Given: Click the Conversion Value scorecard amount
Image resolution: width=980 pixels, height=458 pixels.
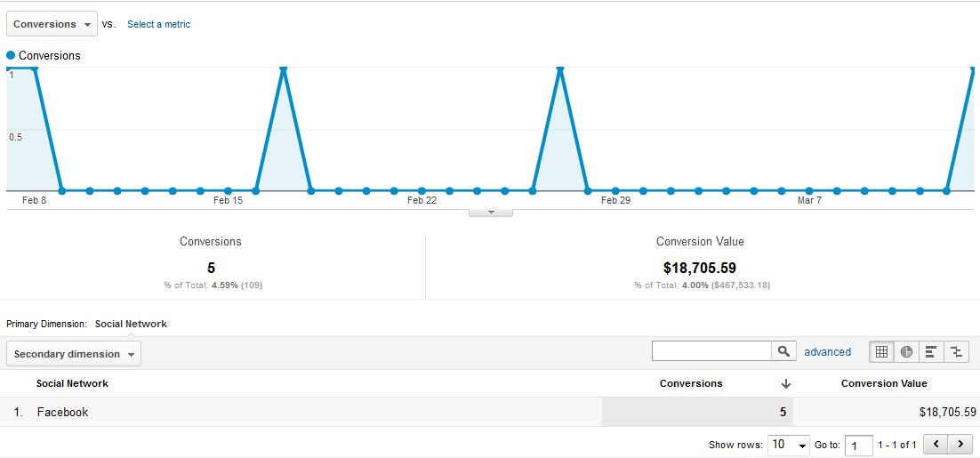Looking at the screenshot, I should (x=699, y=268).
